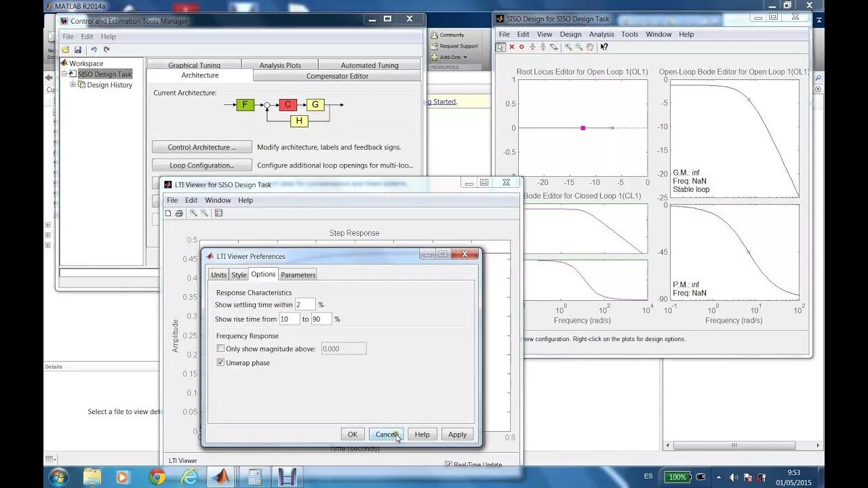Activate zoom out tool in SISO Design toolbar
The height and width of the screenshot is (488, 868).
(579, 47)
